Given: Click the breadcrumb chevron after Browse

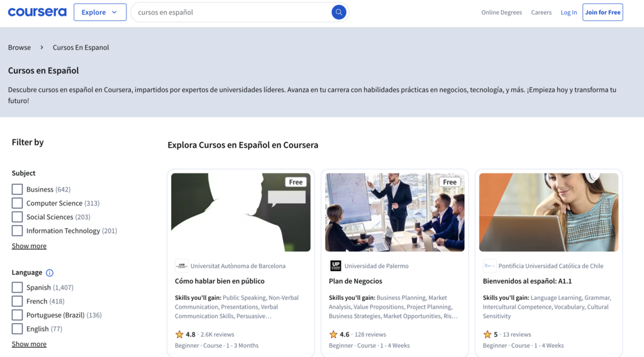Looking at the screenshot, I should click(x=42, y=48).
